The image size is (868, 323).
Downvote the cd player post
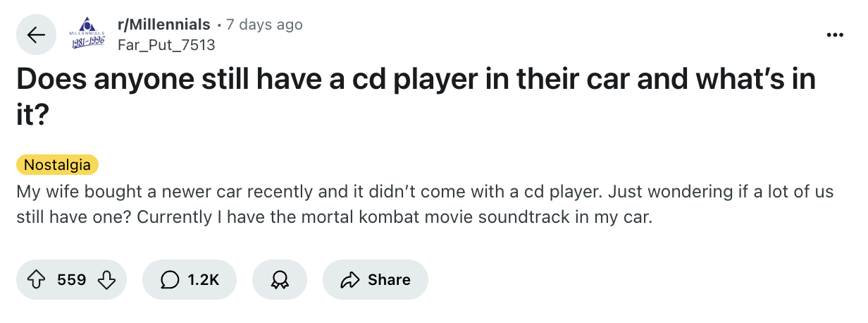[x=106, y=280]
